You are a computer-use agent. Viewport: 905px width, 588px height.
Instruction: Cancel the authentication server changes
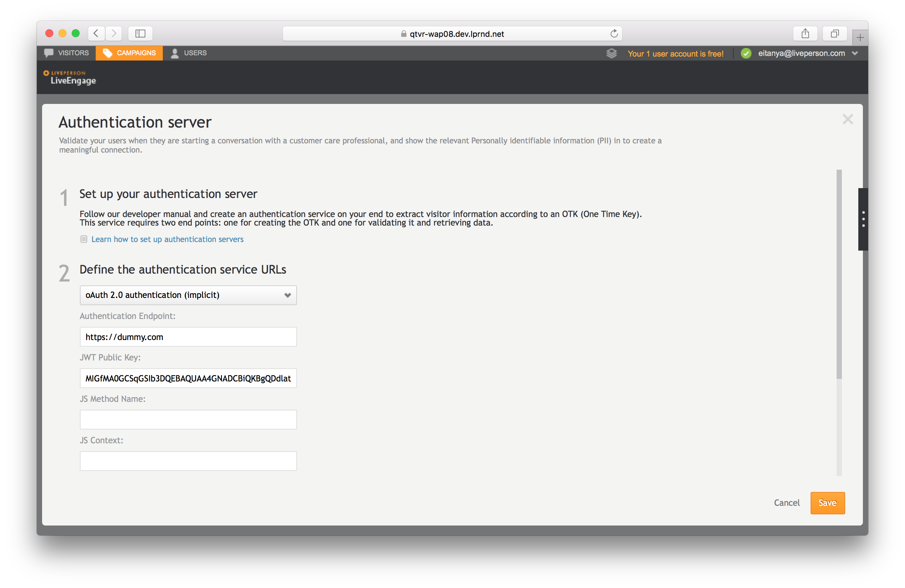coord(787,503)
